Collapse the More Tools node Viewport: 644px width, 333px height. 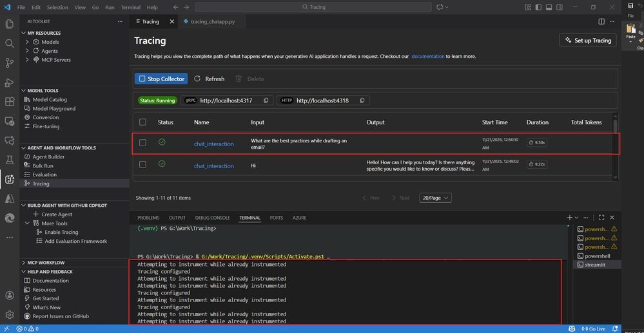click(x=27, y=224)
